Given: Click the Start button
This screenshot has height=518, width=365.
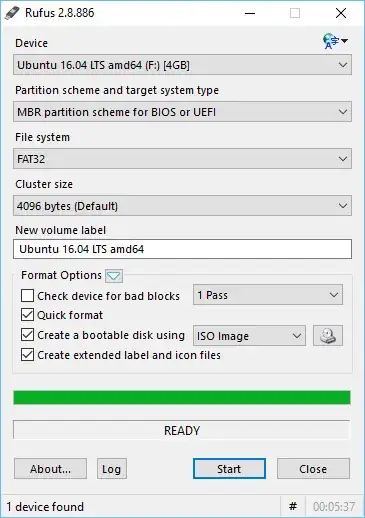Looking at the screenshot, I should pos(229,469).
